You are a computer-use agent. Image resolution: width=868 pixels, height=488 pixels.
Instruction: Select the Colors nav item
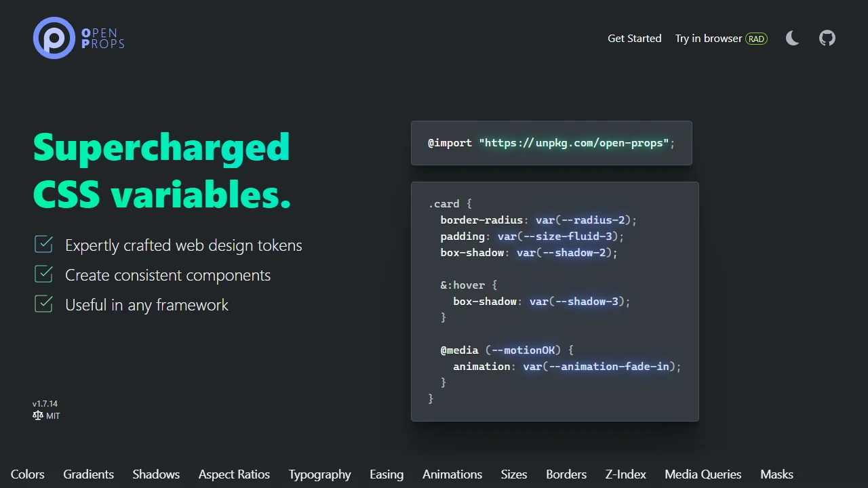27,474
